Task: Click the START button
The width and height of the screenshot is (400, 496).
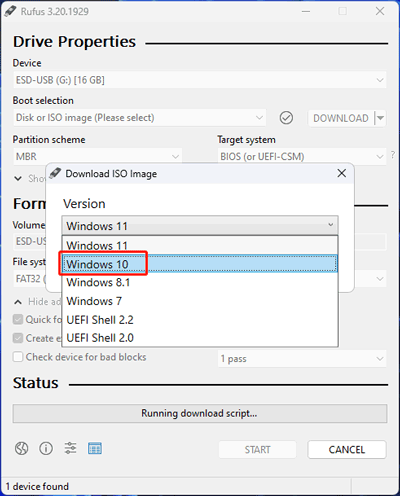Action: click(257, 450)
